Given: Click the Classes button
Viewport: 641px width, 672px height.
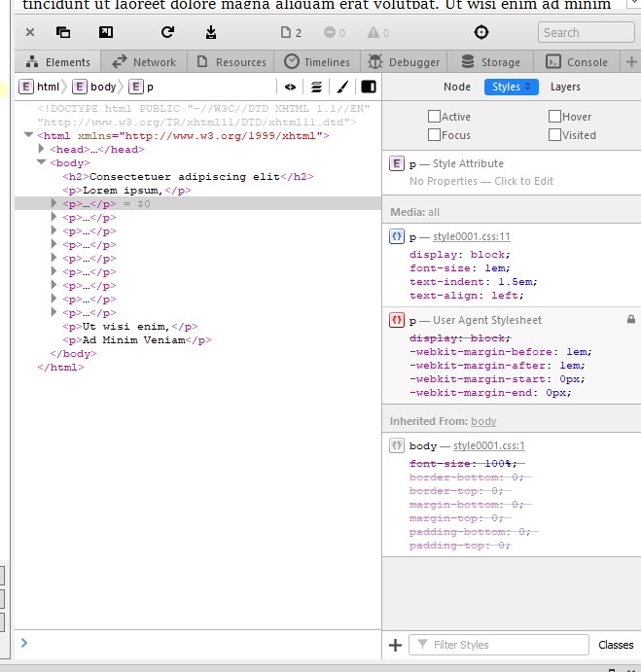Looking at the screenshot, I should point(616,645).
